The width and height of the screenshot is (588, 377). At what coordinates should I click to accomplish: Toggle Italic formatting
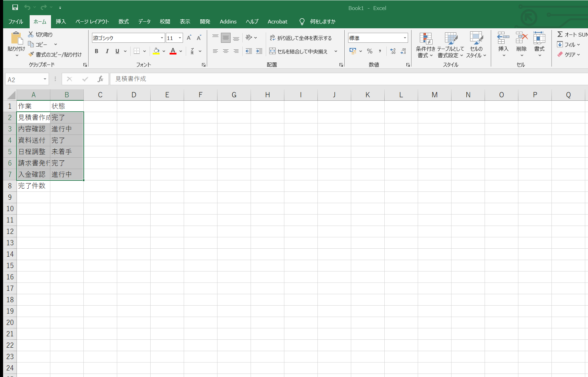107,51
